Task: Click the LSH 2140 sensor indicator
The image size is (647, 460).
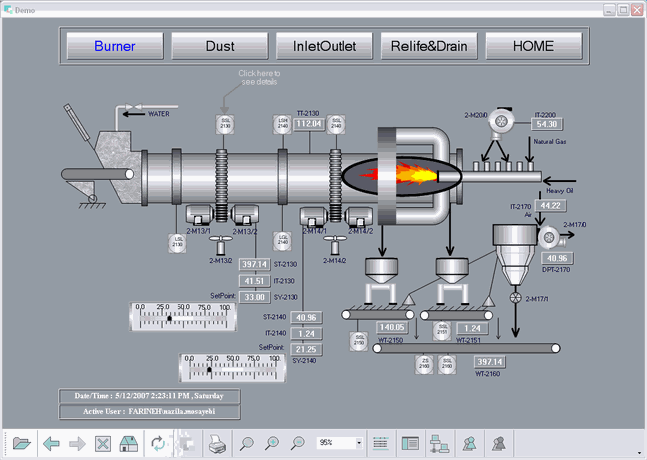Action: [283, 124]
